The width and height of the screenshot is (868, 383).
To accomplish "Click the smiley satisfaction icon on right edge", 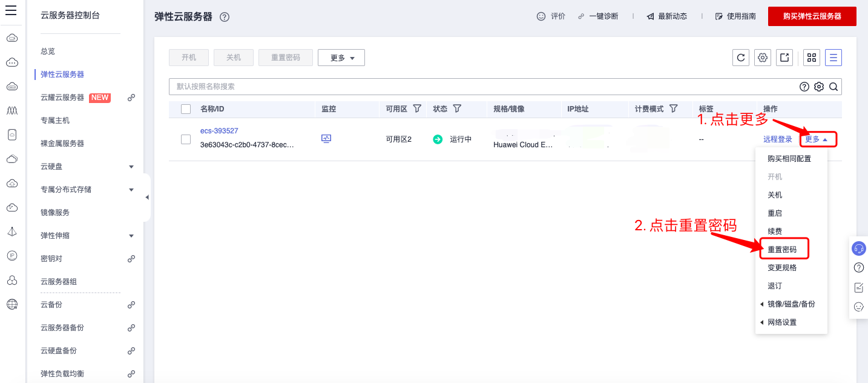I will (x=858, y=307).
